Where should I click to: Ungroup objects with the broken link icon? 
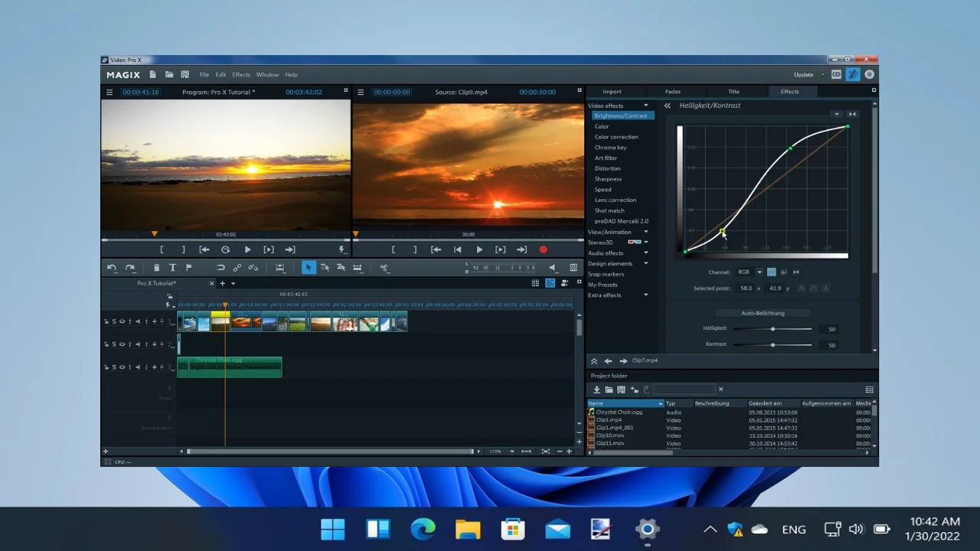[x=253, y=267]
